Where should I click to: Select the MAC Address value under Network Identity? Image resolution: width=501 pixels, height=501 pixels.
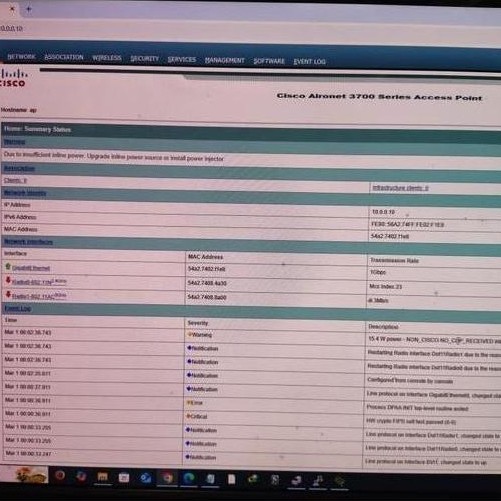click(390, 236)
